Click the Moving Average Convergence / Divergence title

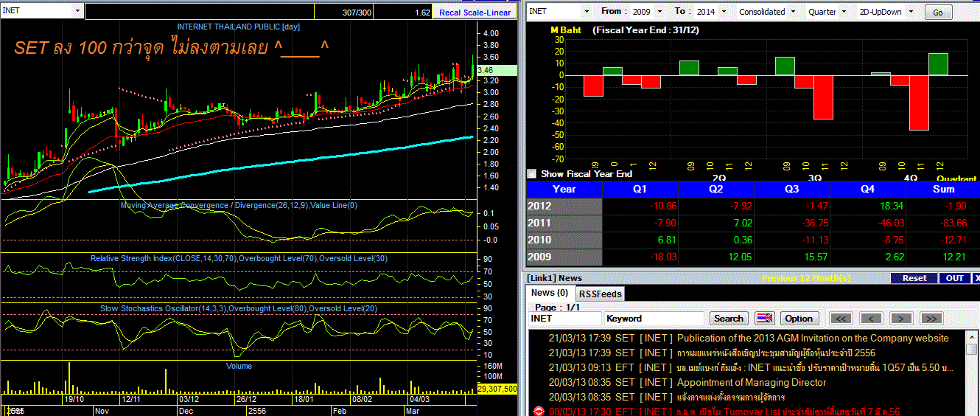(x=239, y=205)
